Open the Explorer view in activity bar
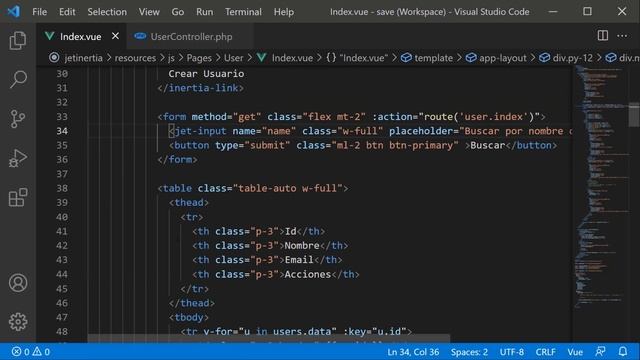The image size is (640, 360). 18,40
